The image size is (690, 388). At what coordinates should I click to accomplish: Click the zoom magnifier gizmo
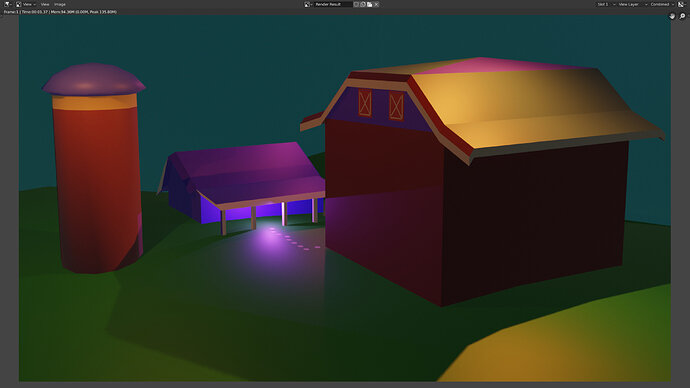pos(683,16)
